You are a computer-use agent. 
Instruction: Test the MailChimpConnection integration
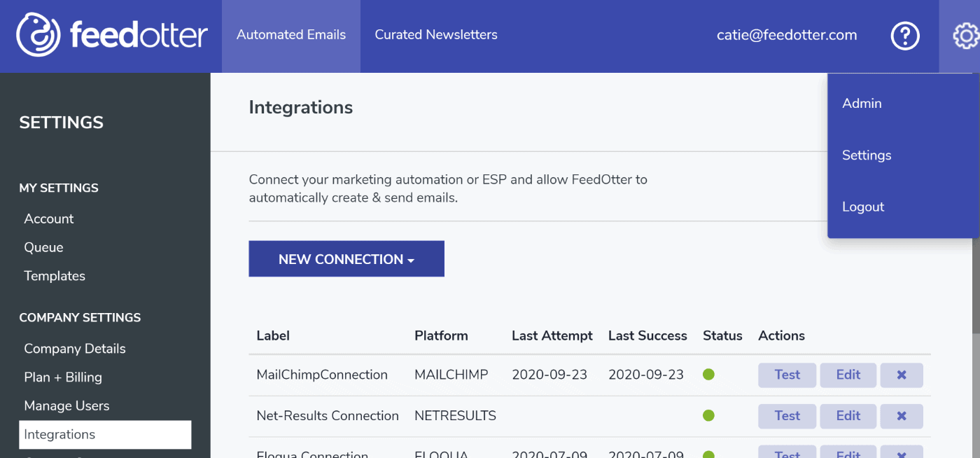787,375
